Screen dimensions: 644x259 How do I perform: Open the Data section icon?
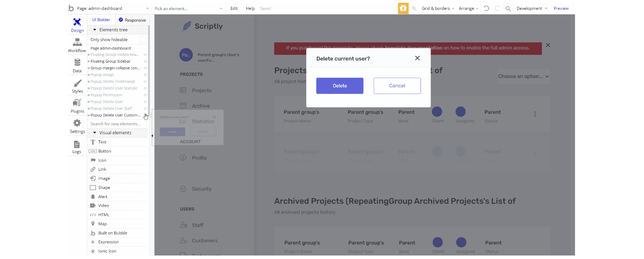click(x=77, y=63)
